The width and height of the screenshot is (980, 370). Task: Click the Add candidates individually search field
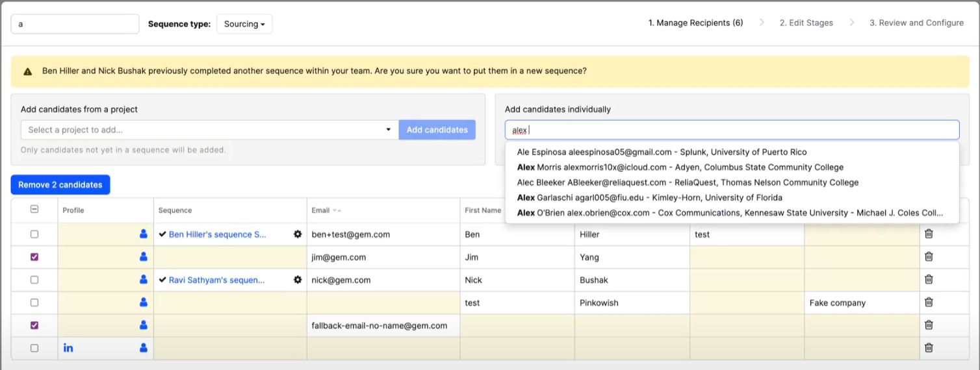pos(732,130)
